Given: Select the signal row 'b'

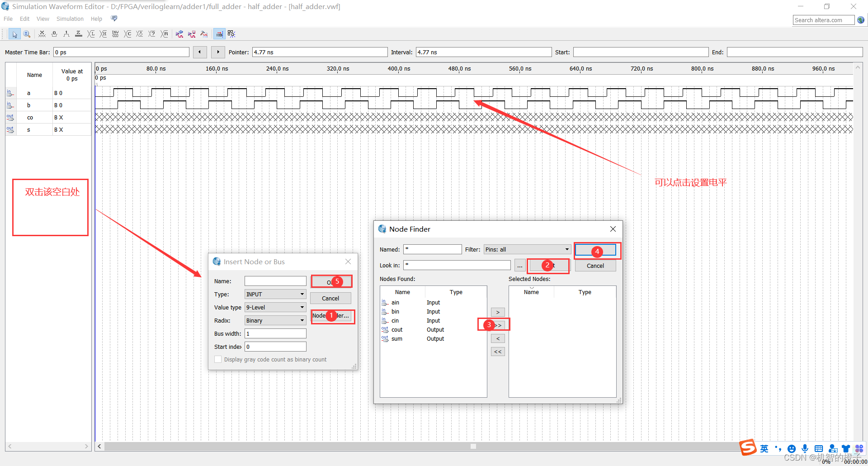Looking at the screenshot, I should point(48,105).
